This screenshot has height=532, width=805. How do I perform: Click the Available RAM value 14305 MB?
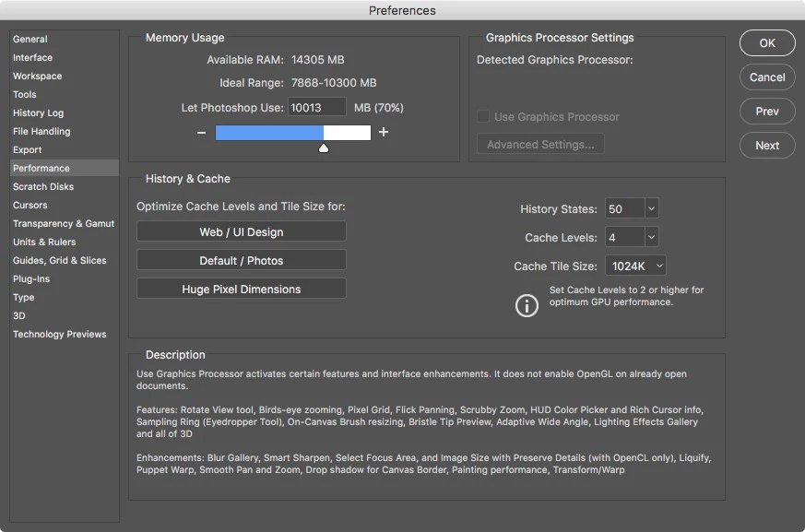318,60
